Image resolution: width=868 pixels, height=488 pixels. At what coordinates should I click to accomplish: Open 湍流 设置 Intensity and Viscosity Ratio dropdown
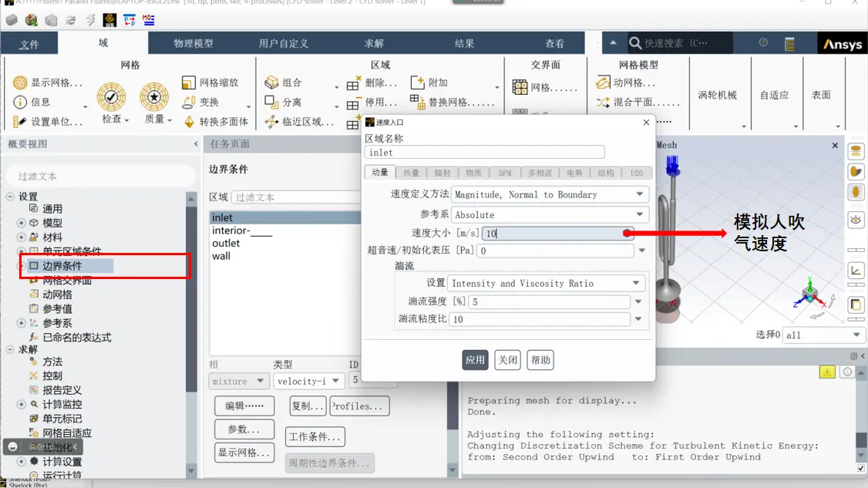tap(546, 283)
